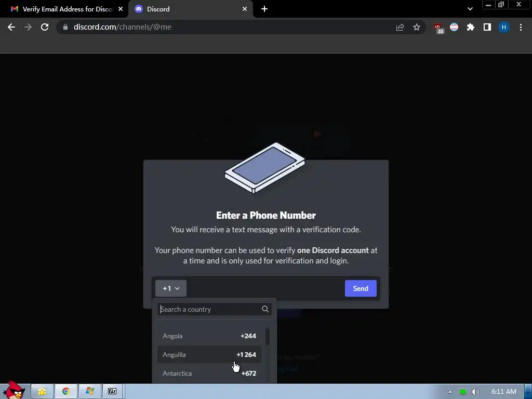Viewport: 532px width, 399px height.
Task: Click the country search magnifier icon
Action: tap(265, 309)
